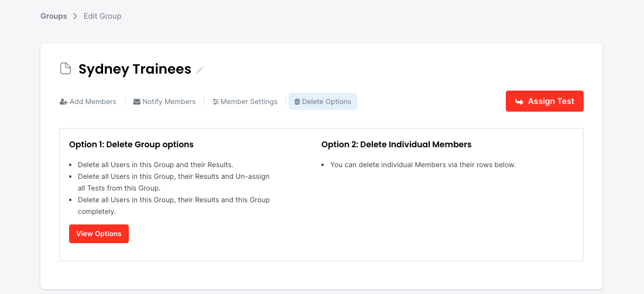Click the Add Members person-plus icon
This screenshot has height=294, width=644.
64,102
